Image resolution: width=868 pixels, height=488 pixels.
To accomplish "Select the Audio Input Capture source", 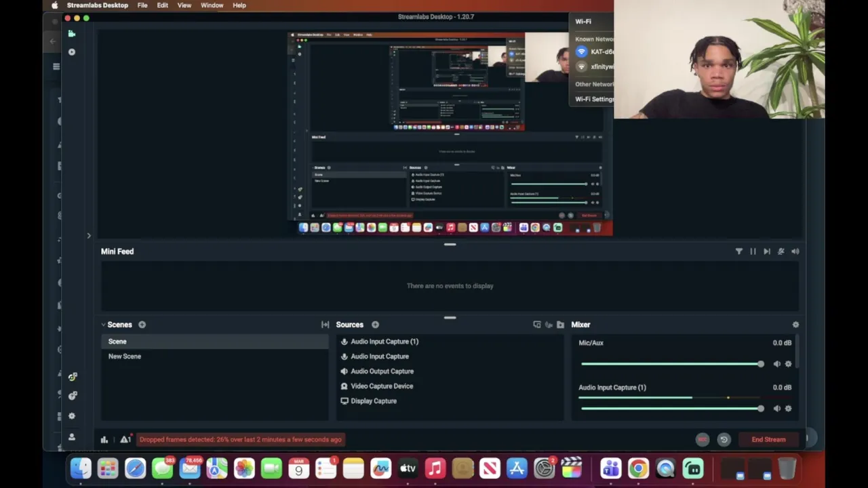I will click(x=450, y=357).
